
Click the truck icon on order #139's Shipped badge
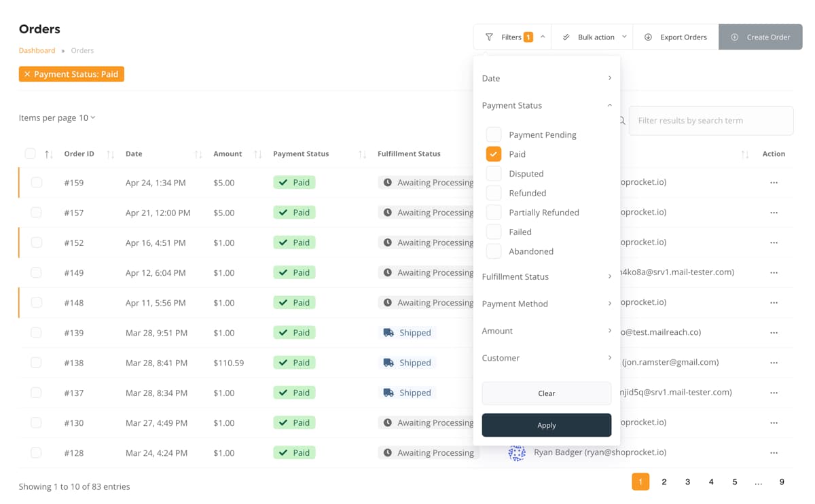(388, 333)
